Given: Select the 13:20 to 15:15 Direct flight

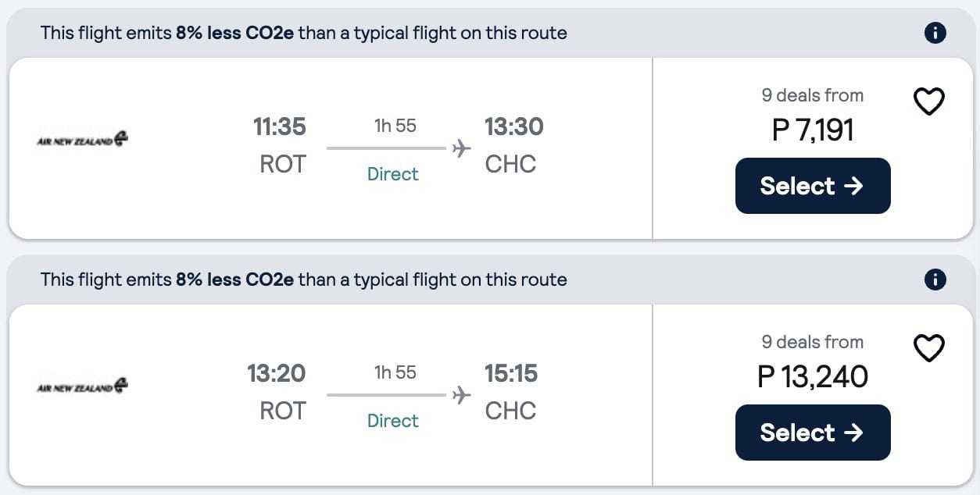Looking at the screenshot, I should [813, 433].
